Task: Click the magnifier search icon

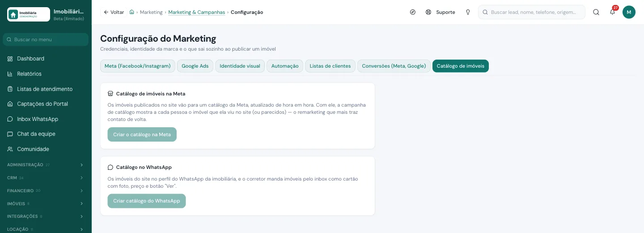Action: click(x=596, y=12)
